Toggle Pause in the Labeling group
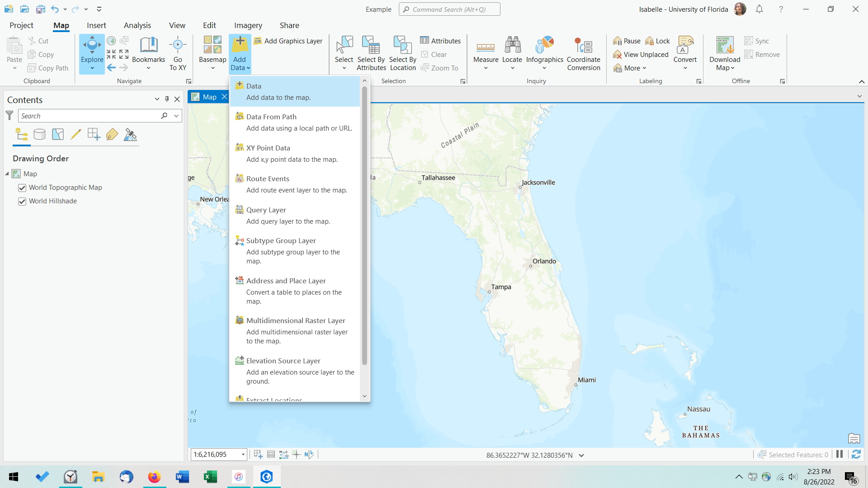 pos(626,41)
